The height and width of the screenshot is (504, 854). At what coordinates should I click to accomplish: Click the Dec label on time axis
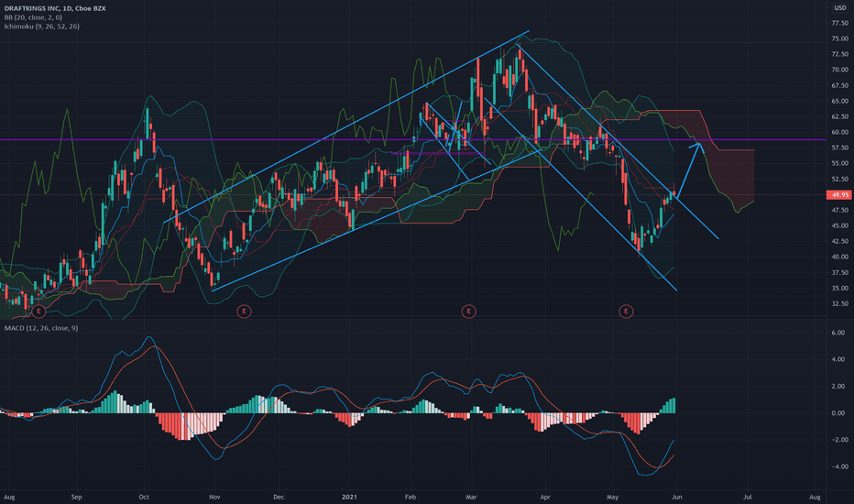tap(279, 497)
